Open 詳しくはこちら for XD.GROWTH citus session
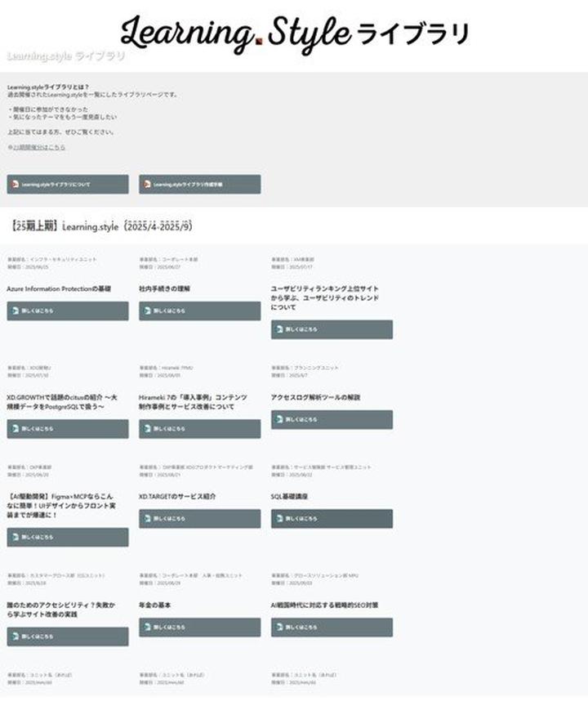The image size is (588, 706). tap(68, 429)
